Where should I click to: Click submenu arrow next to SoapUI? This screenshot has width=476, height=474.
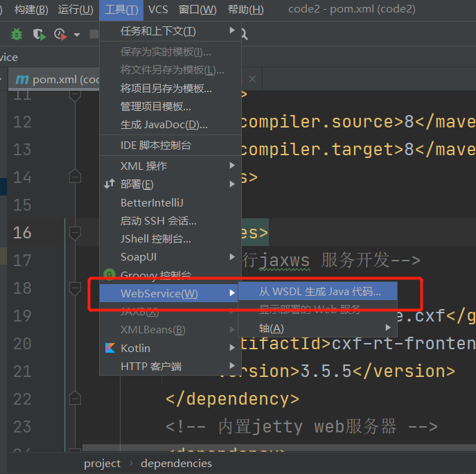[x=232, y=257]
